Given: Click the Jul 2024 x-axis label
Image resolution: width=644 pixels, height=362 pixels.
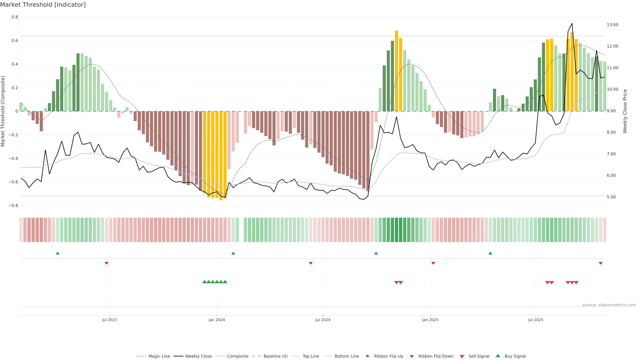Looking at the screenshot, I should point(323,320).
